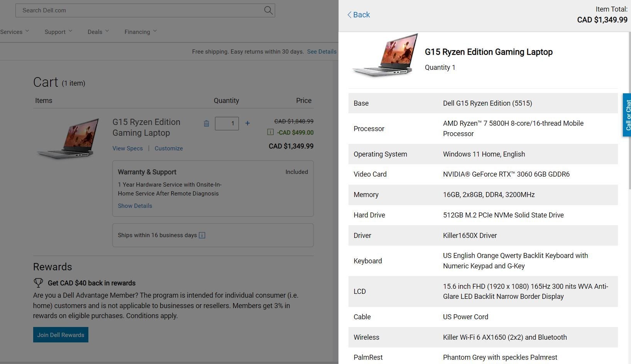Click the quantity input box
The image size is (631, 364).
227,123
